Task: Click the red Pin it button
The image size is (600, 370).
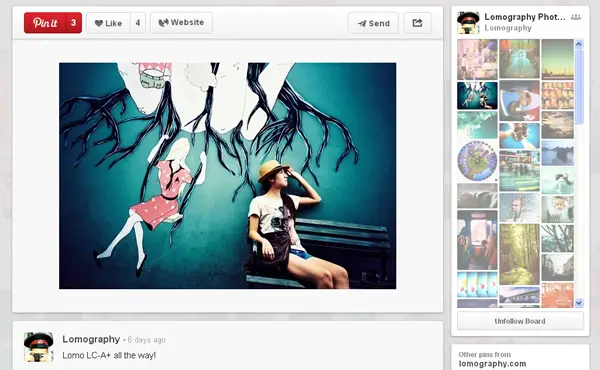Action: [x=45, y=23]
